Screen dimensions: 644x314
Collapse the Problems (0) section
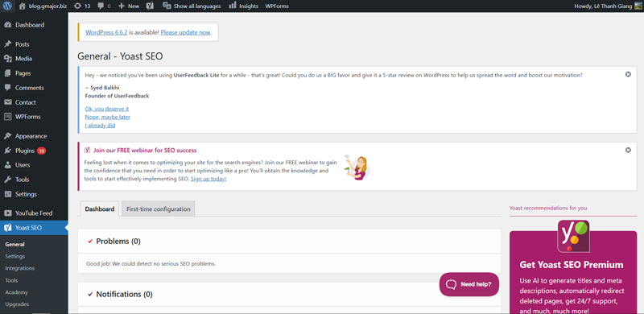point(289,242)
